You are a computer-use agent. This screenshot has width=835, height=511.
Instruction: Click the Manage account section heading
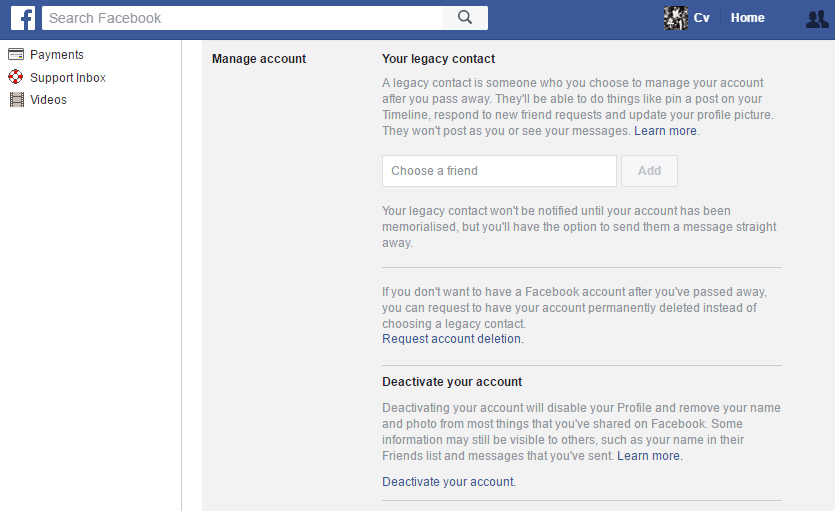click(x=259, y=59)
